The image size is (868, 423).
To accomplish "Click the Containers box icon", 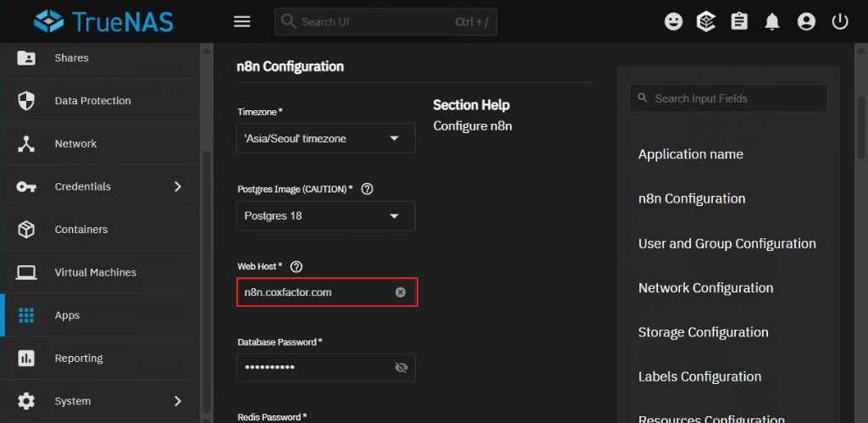I will [26, 230].
